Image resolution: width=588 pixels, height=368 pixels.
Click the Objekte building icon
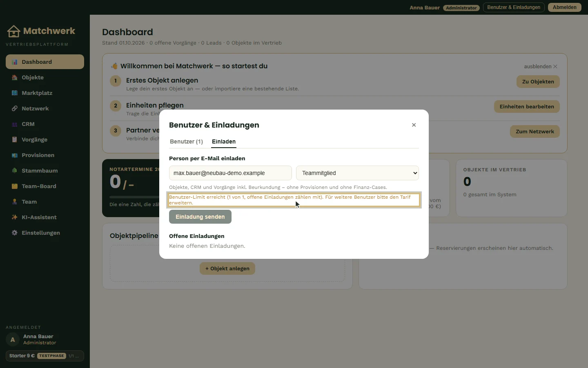[15, 78]
